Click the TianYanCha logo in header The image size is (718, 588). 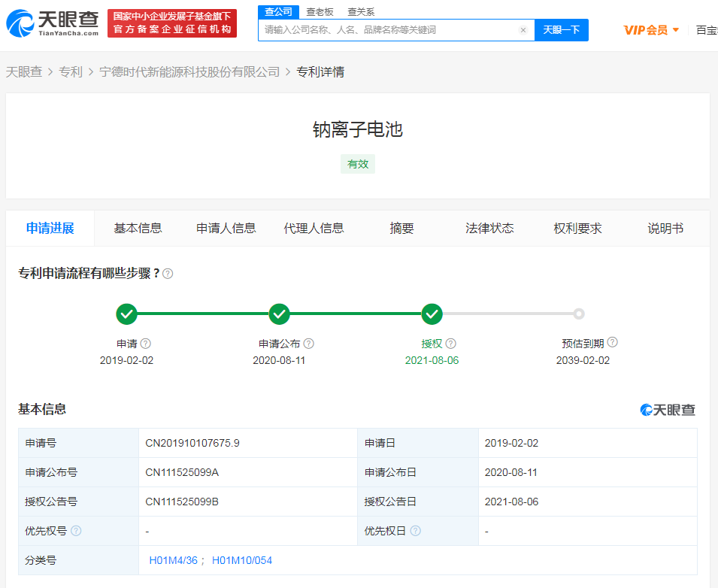[x=53, y=23]
